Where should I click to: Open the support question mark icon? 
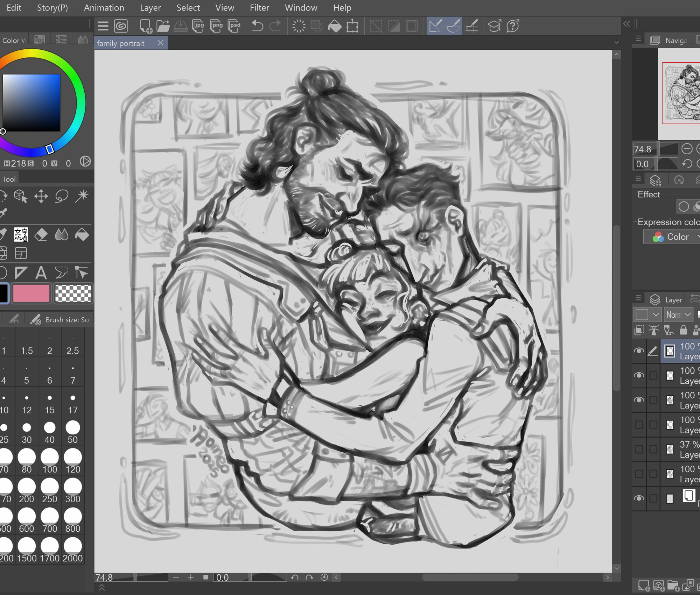(x=513, y=26)
